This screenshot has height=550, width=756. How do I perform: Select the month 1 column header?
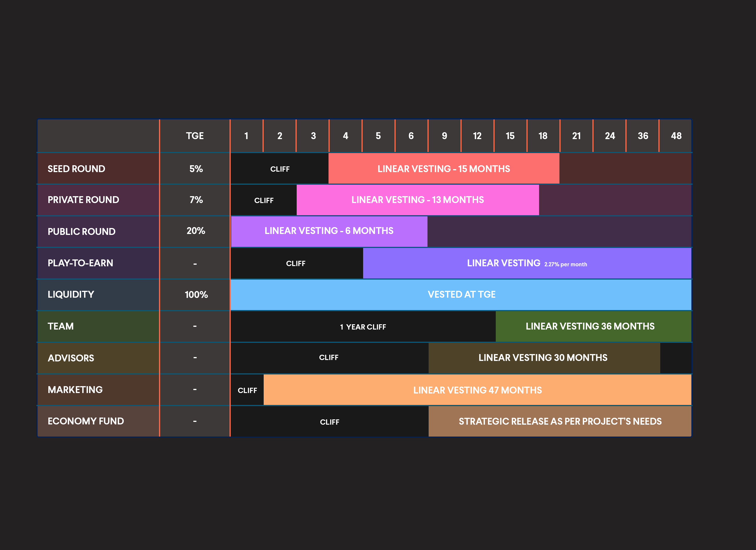tap(246, 136)
